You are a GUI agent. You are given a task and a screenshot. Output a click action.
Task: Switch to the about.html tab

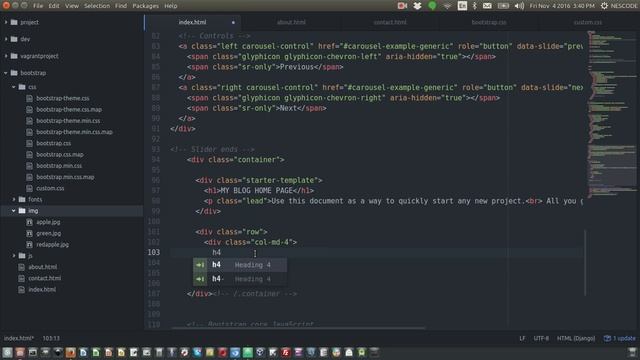click(x=291, y=22)
